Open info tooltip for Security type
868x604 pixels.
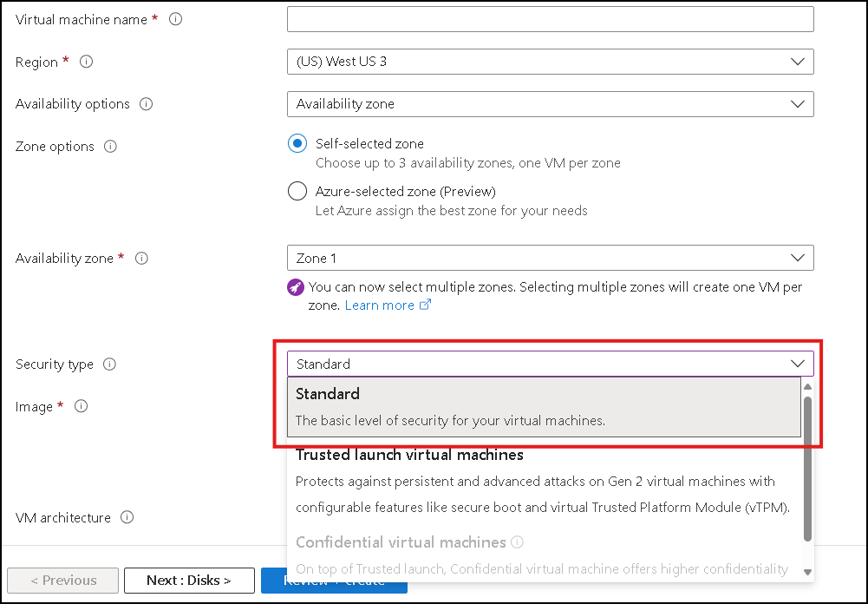click(109, 364)
